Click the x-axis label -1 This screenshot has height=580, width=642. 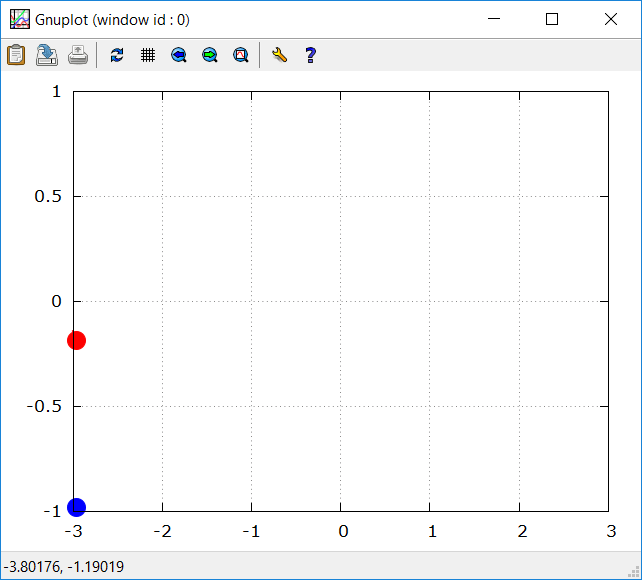tap(251, 531)
